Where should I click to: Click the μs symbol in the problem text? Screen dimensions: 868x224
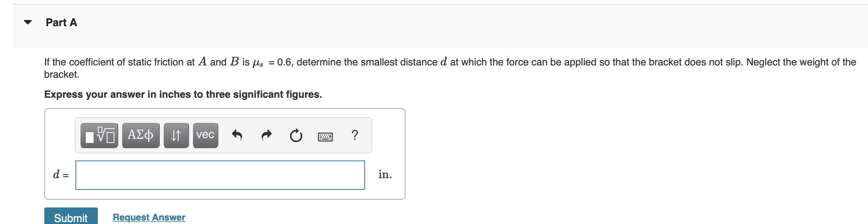click(x=258, y=63)
